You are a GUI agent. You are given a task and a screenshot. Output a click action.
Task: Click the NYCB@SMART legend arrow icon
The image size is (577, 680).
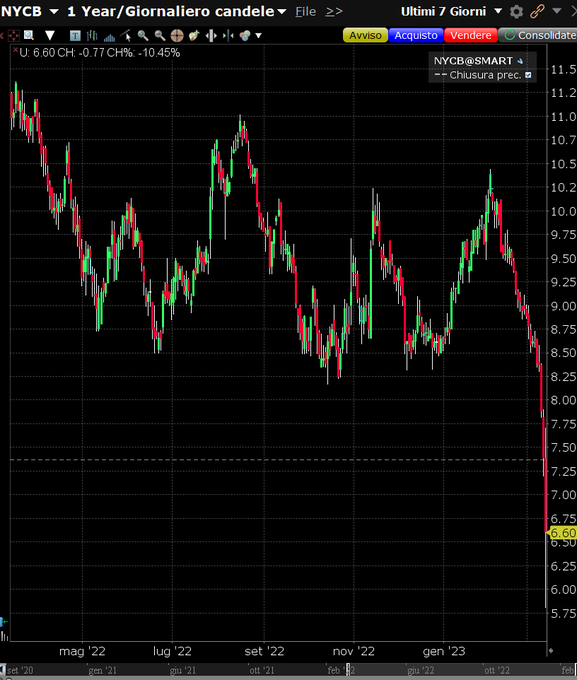[520, 61]
